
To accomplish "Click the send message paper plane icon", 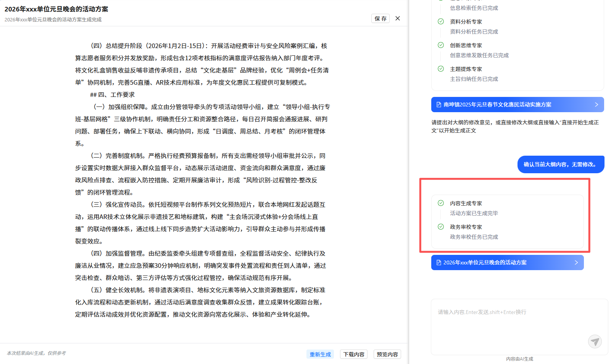I will 595,341.
